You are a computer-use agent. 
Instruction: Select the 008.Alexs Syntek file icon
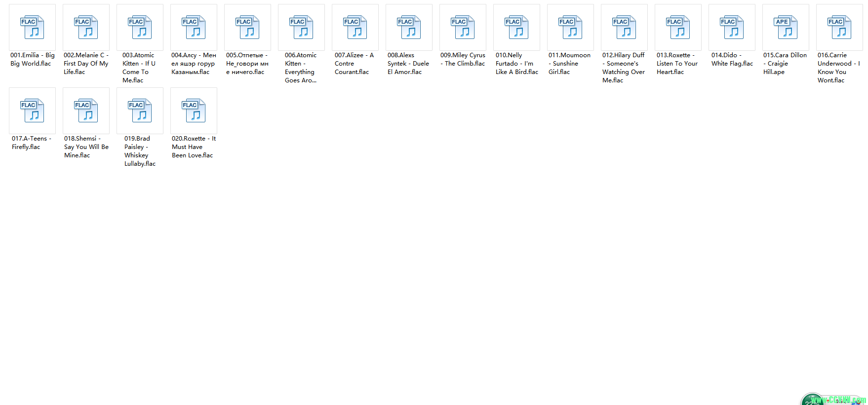click(409, 27)
